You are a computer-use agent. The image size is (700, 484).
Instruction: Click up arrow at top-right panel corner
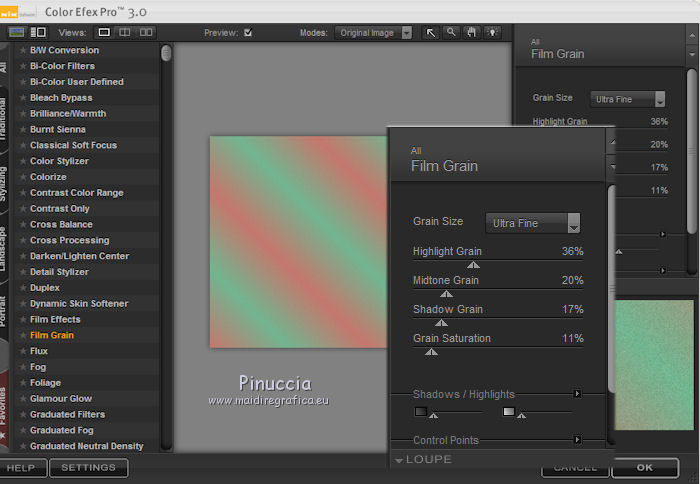click(692, 35)
